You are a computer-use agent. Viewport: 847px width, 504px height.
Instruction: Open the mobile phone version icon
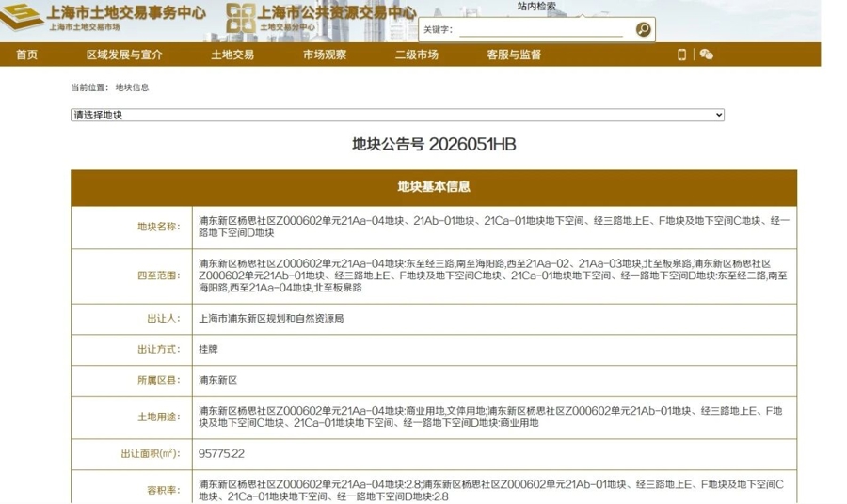pyautogui.click(x=681, y=55)
